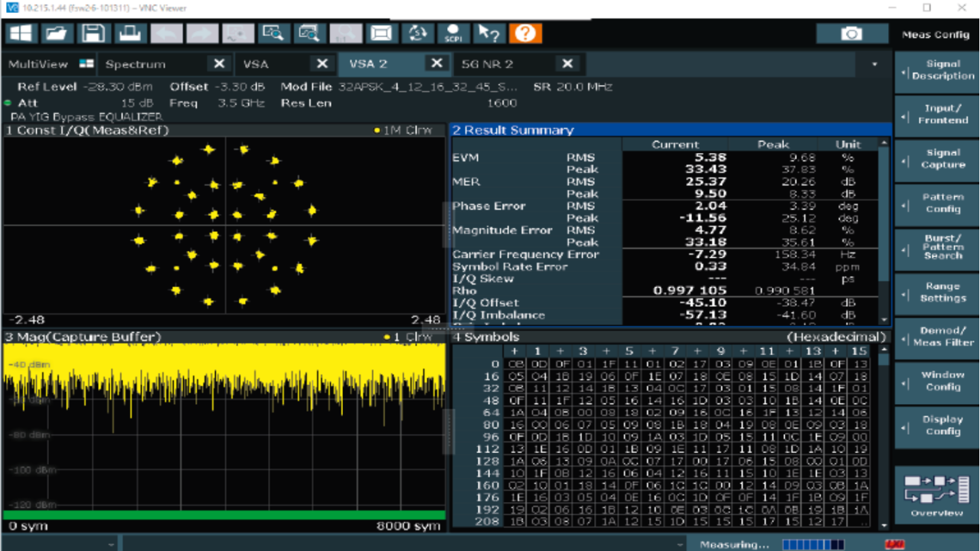Open help with orange question mark

tap(524, 33)
